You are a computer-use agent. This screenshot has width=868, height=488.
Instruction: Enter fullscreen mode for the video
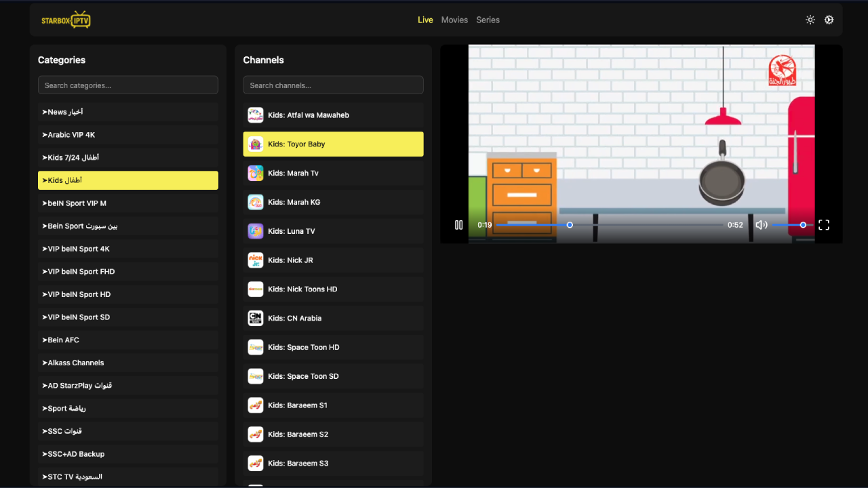click(824, 225)
